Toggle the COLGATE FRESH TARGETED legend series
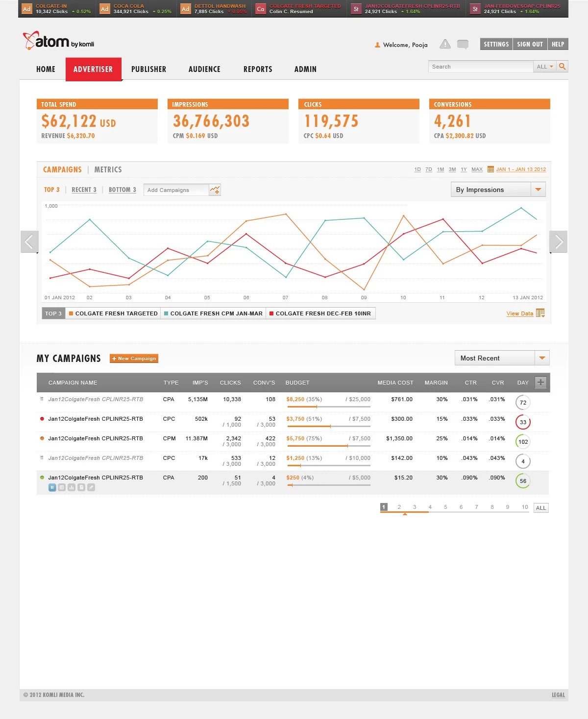The width and height of the screenshot is (588, 719). [x=113, y=313]
